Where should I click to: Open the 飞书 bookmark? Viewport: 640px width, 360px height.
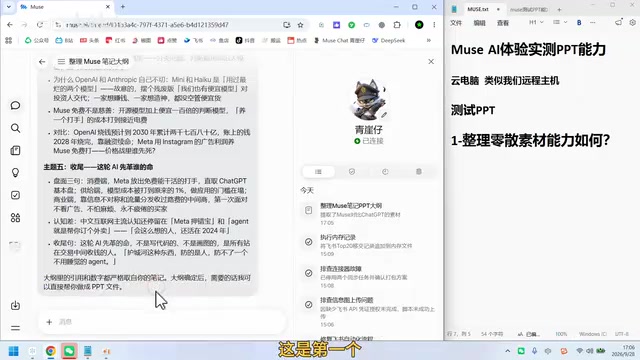point(193,40)
